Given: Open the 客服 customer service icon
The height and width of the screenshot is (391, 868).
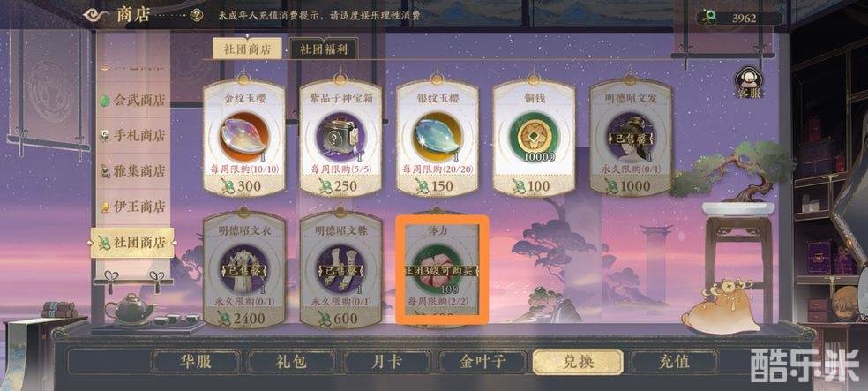Looking at the screenshot, I should (749, 84).
